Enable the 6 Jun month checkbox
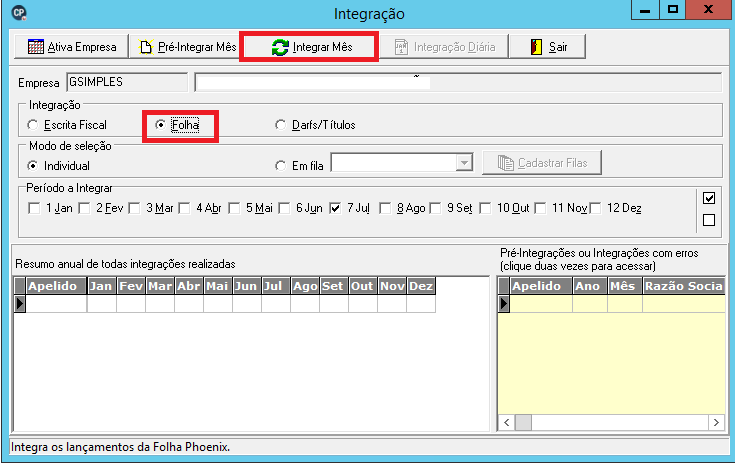The width and height of the screenshot is (735, 464). [x=285, y=208]
